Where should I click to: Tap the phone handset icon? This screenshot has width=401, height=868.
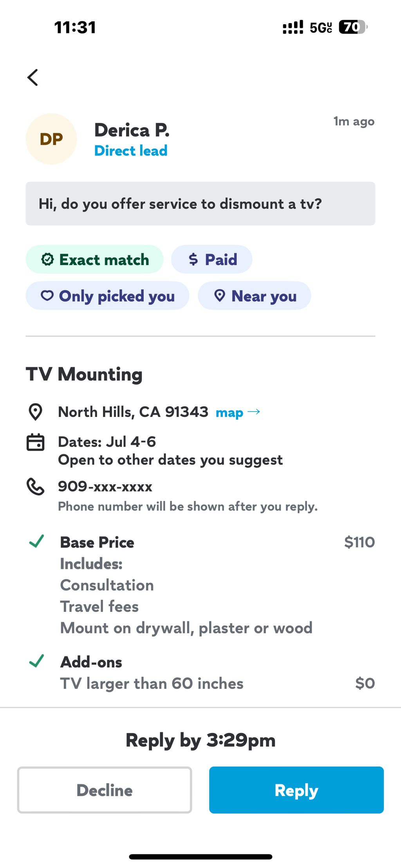[x=35, y=487]
